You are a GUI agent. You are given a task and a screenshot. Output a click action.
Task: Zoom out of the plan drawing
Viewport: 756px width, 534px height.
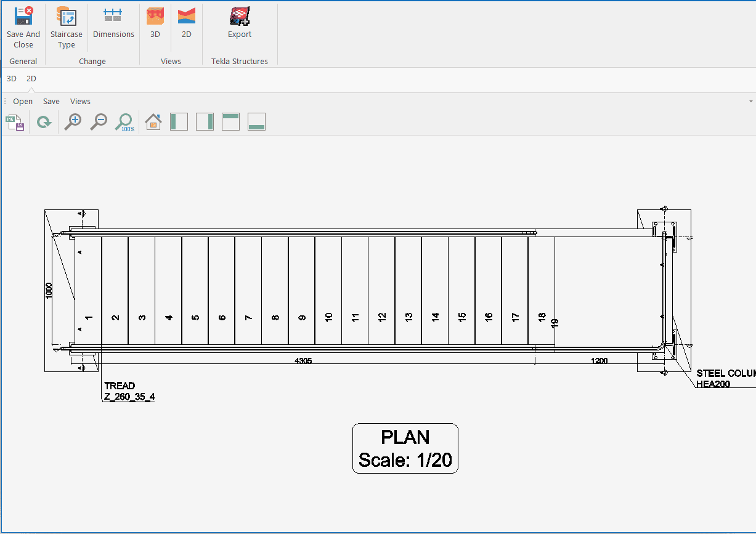99,122
